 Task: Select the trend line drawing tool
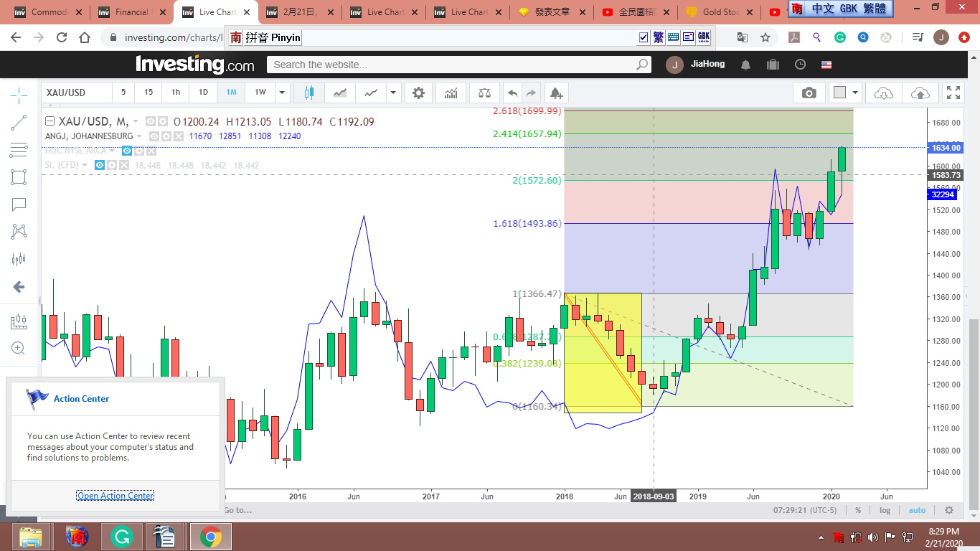point(19,123)
